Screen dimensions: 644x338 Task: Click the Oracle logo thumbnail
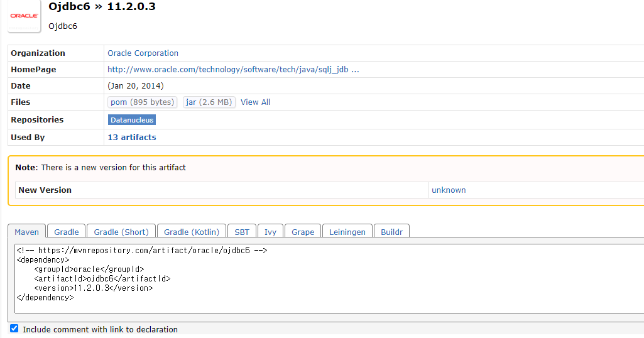pos(25,16)
